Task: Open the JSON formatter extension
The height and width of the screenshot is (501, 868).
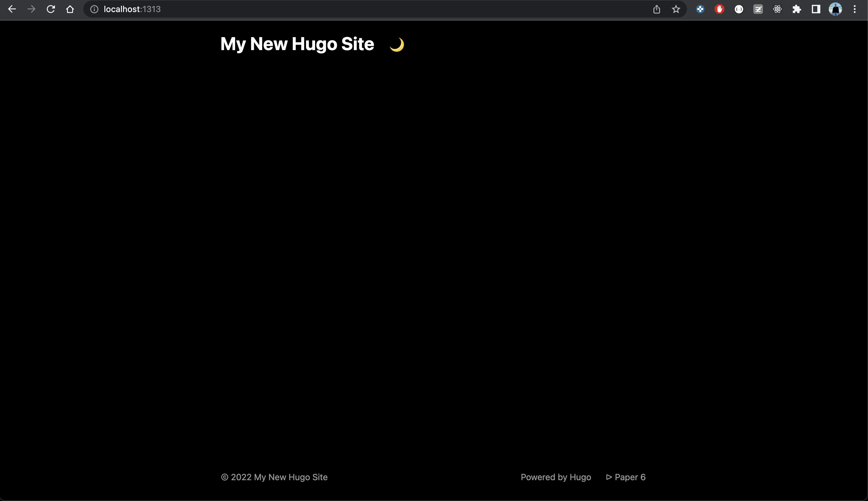Action: [x=739, y=9]
